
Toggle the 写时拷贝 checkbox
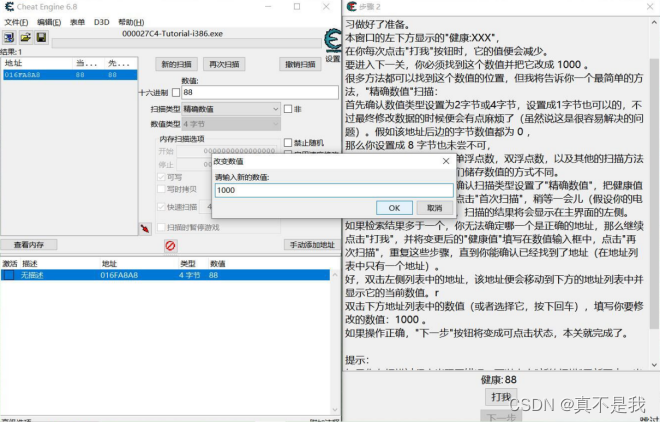(161, 189)
